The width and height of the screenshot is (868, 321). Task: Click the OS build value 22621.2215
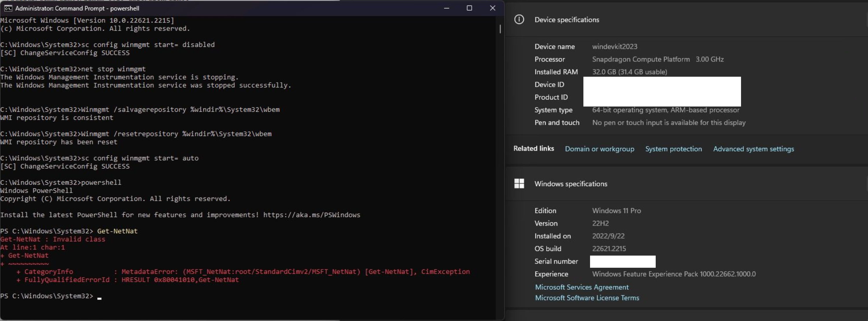pos(609,249)
